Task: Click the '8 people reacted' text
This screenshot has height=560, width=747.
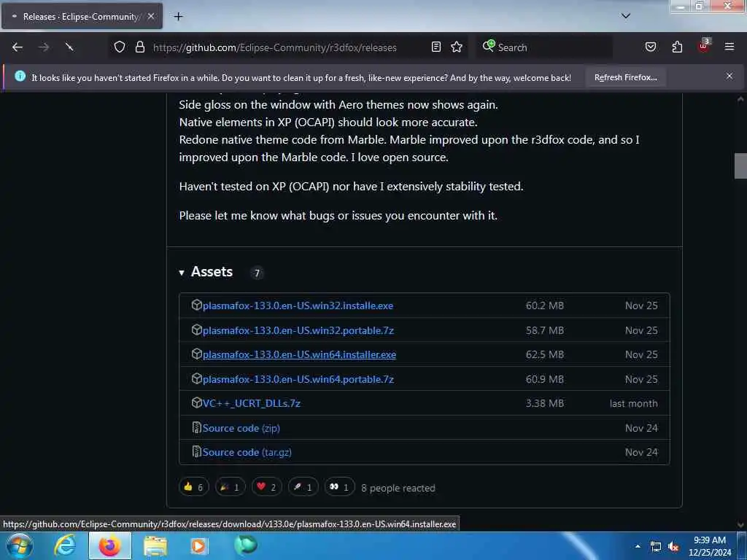Action: [x=398, y=488]
